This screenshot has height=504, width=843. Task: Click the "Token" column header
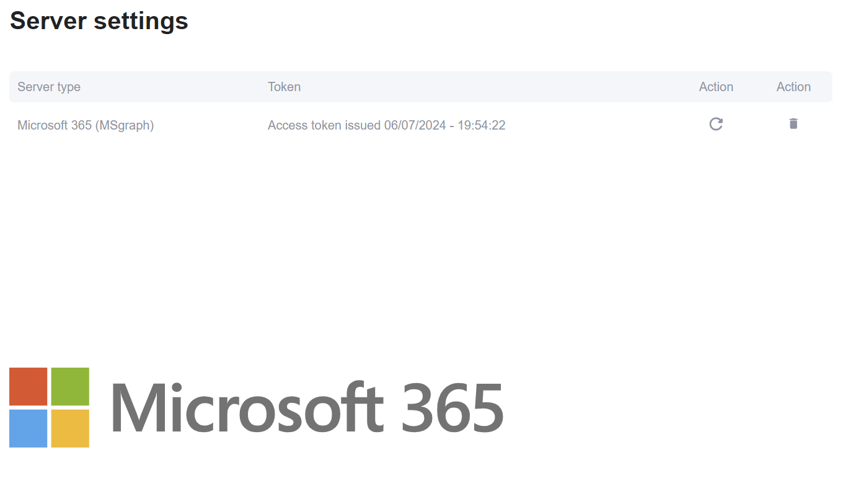point(284,87)
